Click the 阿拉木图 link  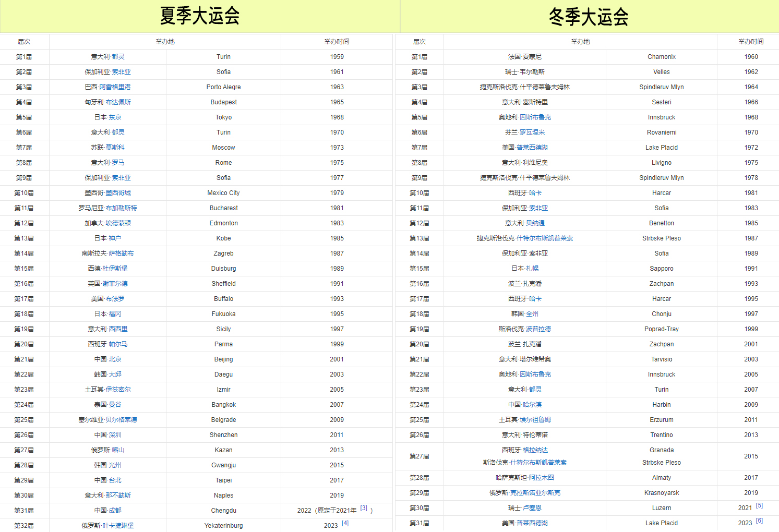(542, 478)
